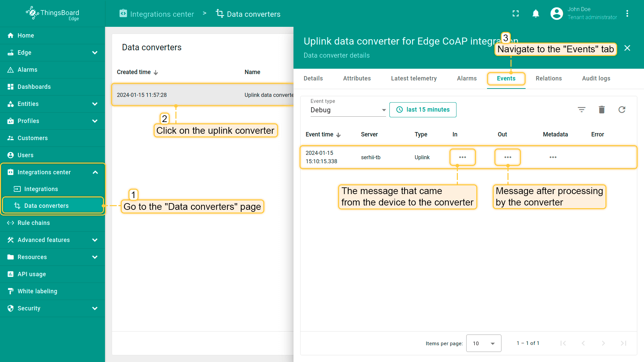The image size is (644, 362).
Task: Sort events by Event time column
Action: coord(323,134)
